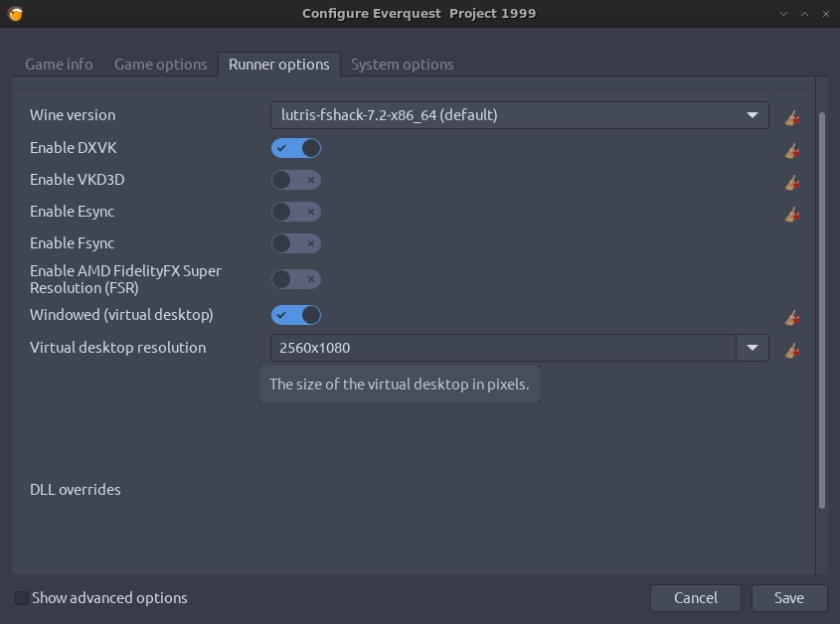Open the System options tab
Viewport: 840px width, 624px height.
coord(402,65)
